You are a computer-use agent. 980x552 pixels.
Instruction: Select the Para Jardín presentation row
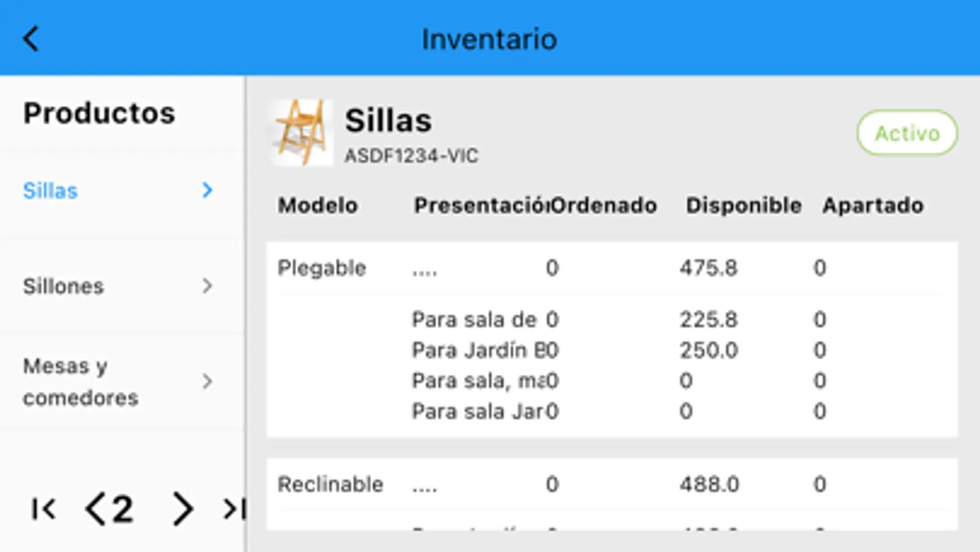tap(619, 350)
